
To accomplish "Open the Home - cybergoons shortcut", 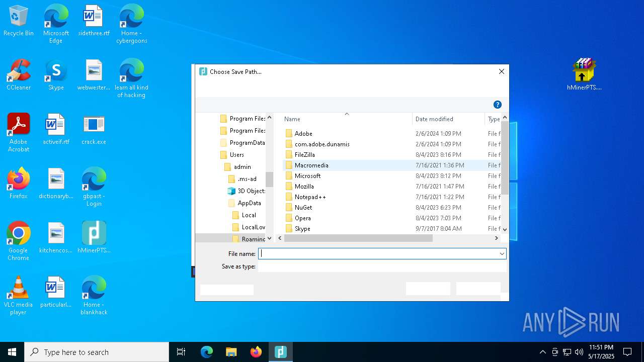I will coord(131,24).
